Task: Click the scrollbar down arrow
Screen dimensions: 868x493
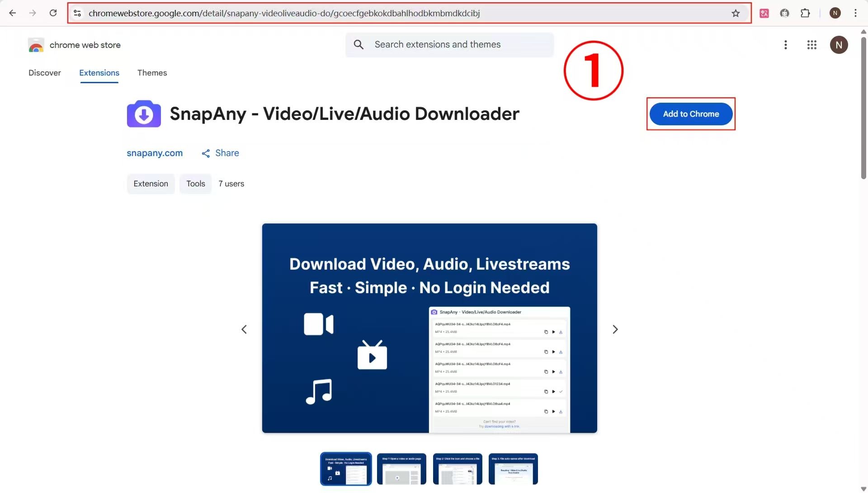Action: pyautogui.click(x=863, y=489)
